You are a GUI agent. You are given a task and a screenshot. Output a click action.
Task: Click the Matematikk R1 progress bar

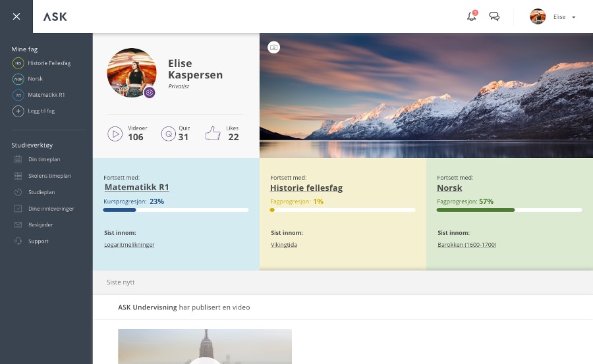click(x=176, y=210)
